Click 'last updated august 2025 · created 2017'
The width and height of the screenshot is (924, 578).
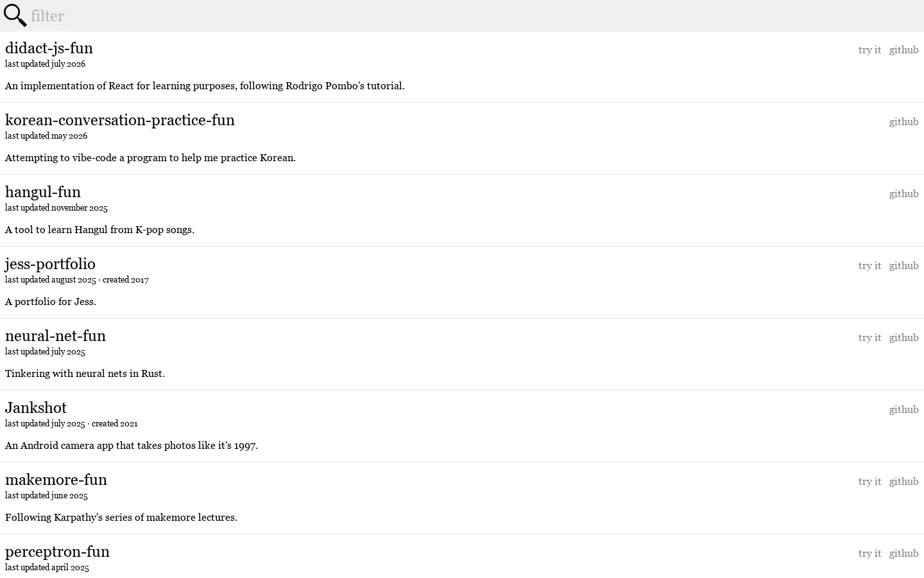77,280
